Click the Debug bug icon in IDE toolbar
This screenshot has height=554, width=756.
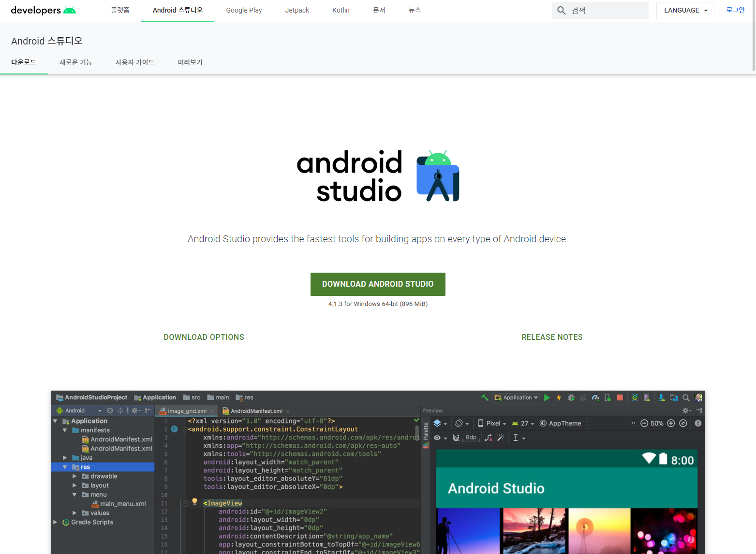tap(571, 397)
